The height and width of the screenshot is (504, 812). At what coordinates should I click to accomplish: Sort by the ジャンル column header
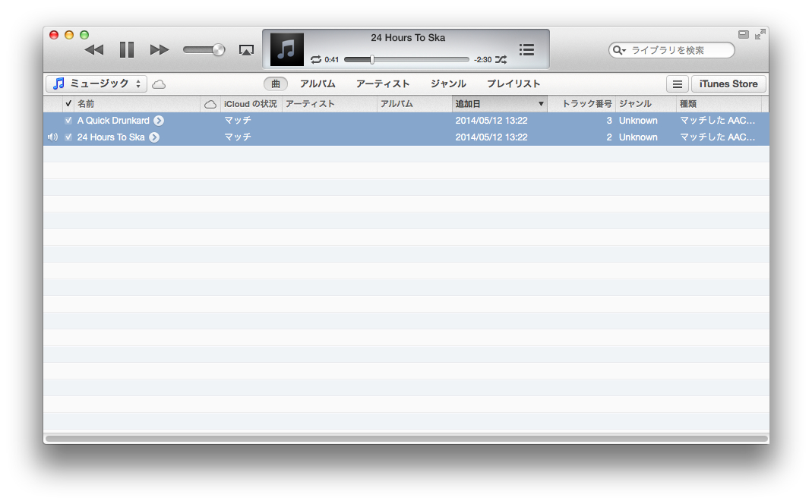[645, 104]
